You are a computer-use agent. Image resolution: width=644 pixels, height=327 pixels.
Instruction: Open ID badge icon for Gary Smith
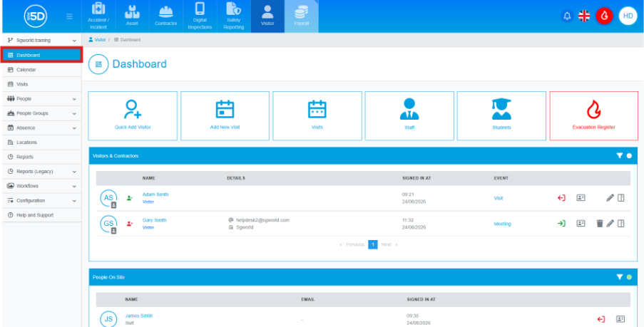[x=581, y=224]
